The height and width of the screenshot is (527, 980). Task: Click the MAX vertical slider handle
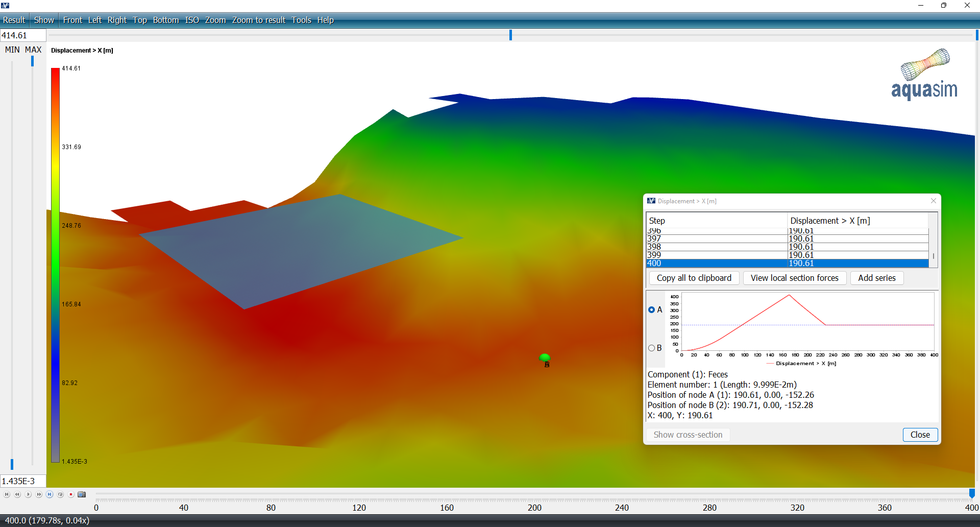tap(32, 61)
